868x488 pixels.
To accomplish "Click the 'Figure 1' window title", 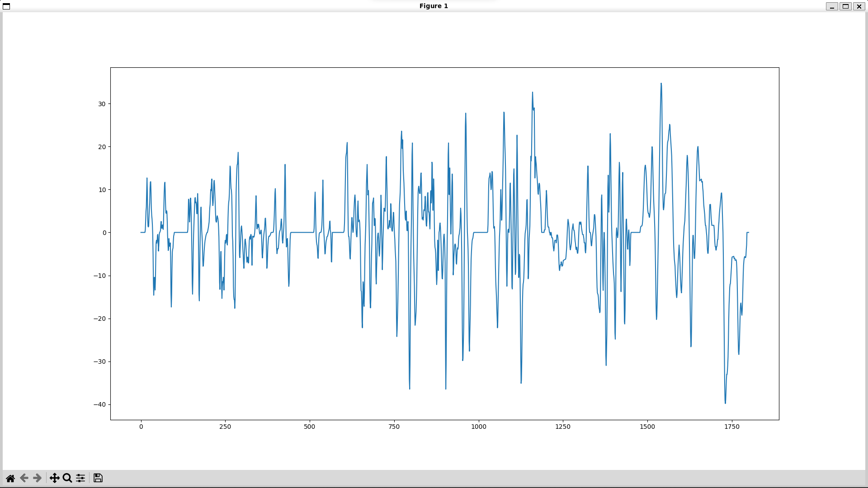I will click(434, 6).
